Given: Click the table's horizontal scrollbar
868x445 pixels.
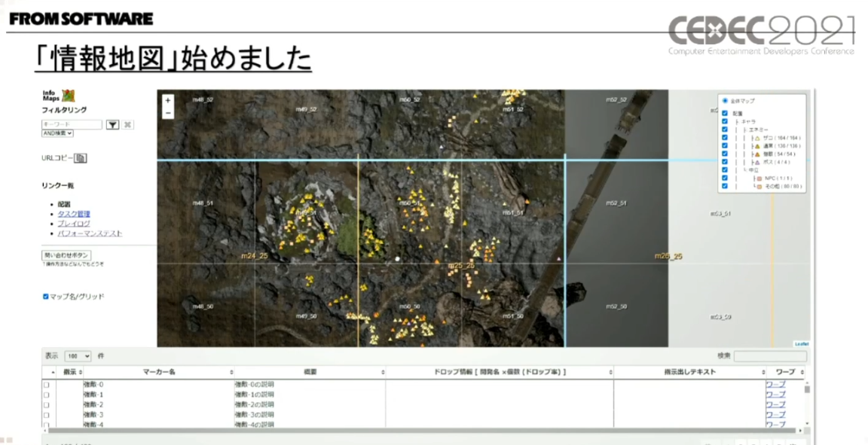Looking at the screenshot, I should tap(422, 430).
